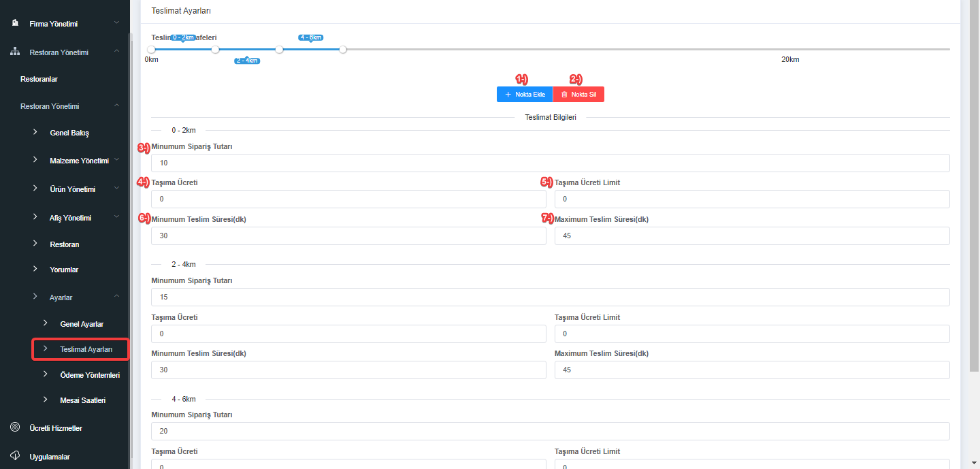
Task: Click the page vertical scrollbar
Action: (975, 185)
